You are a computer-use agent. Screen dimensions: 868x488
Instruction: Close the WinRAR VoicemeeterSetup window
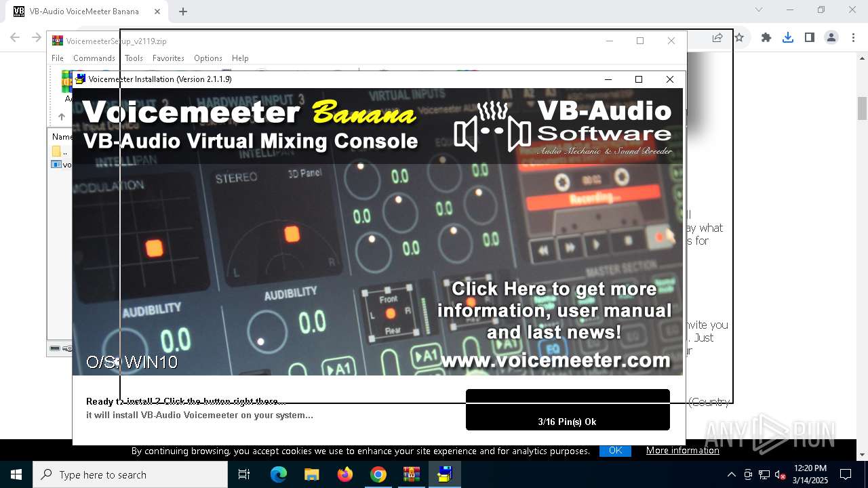671,41
